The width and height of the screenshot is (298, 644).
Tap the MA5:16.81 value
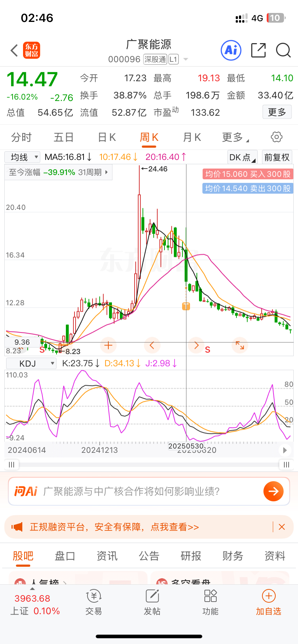click(x=68, y=157)
